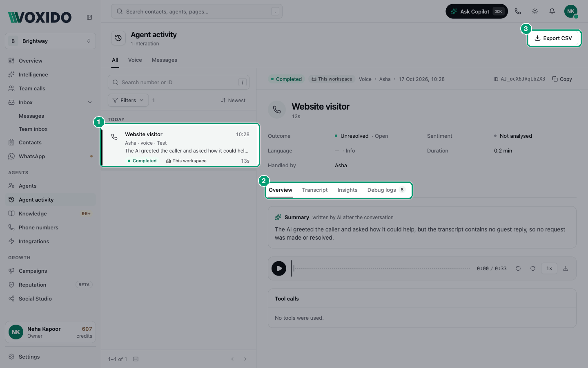Open Ask Copilot
This screenshot has width=588, height=368.
pyautogui.click(x=477, y=11)
